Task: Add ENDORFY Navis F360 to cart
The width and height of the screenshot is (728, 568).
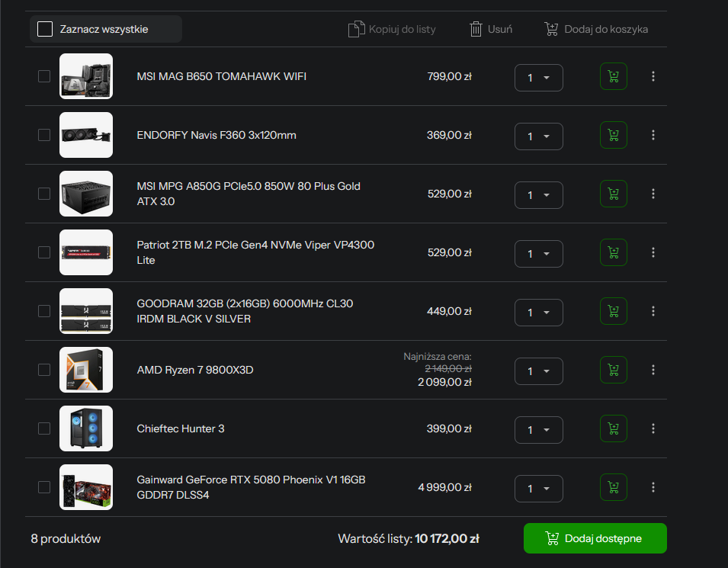Action: pos(614,135)
